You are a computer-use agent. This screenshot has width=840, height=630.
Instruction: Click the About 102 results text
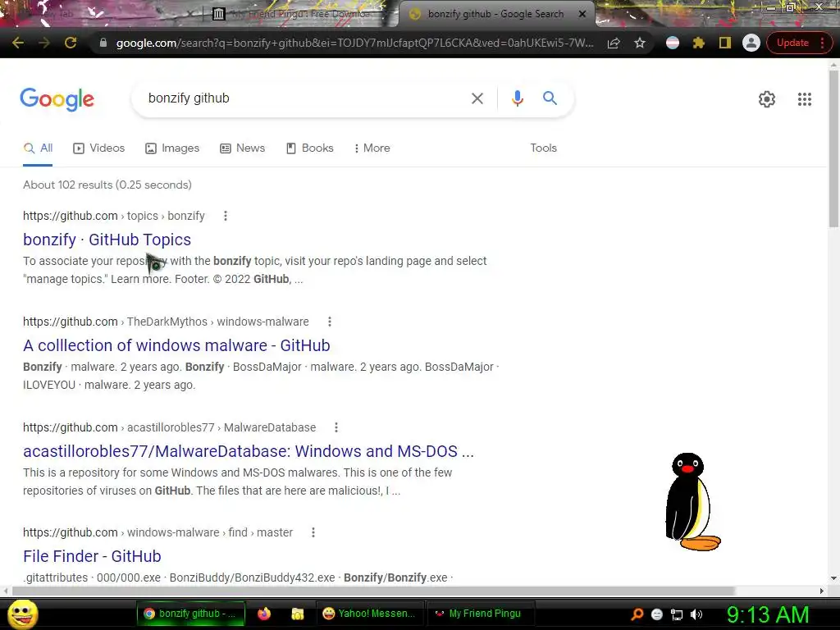point(107,185)
